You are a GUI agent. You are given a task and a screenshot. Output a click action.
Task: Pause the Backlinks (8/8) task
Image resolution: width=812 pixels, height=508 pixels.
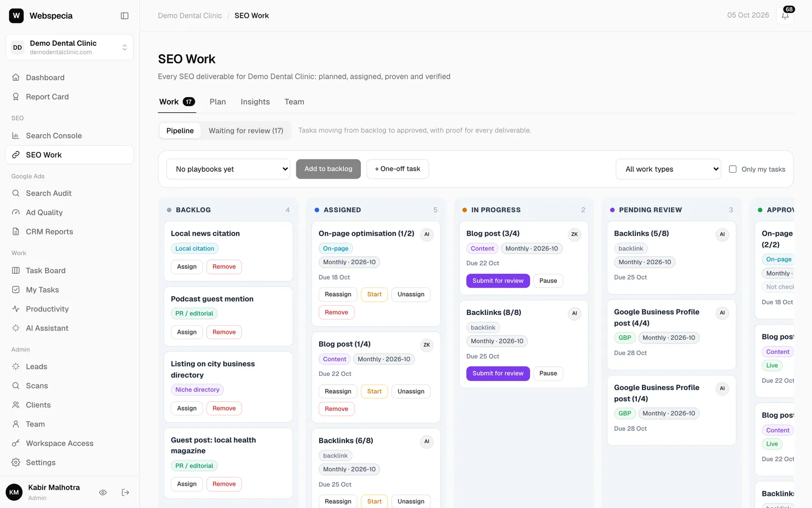point(548,373)
